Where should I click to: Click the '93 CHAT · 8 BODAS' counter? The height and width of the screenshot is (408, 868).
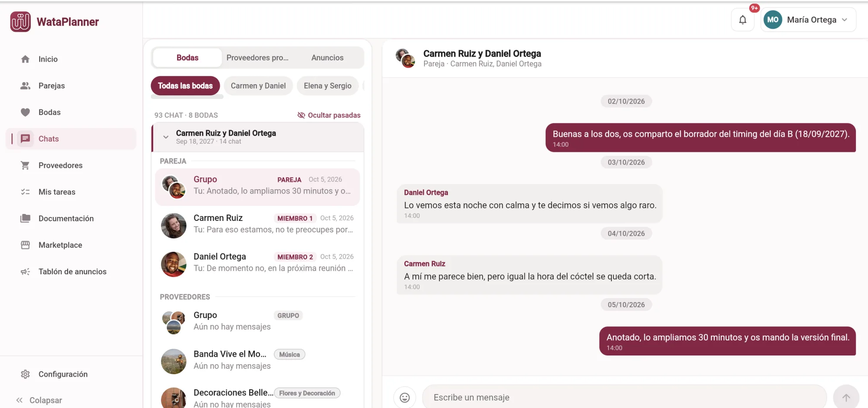(x=186, y=115)
